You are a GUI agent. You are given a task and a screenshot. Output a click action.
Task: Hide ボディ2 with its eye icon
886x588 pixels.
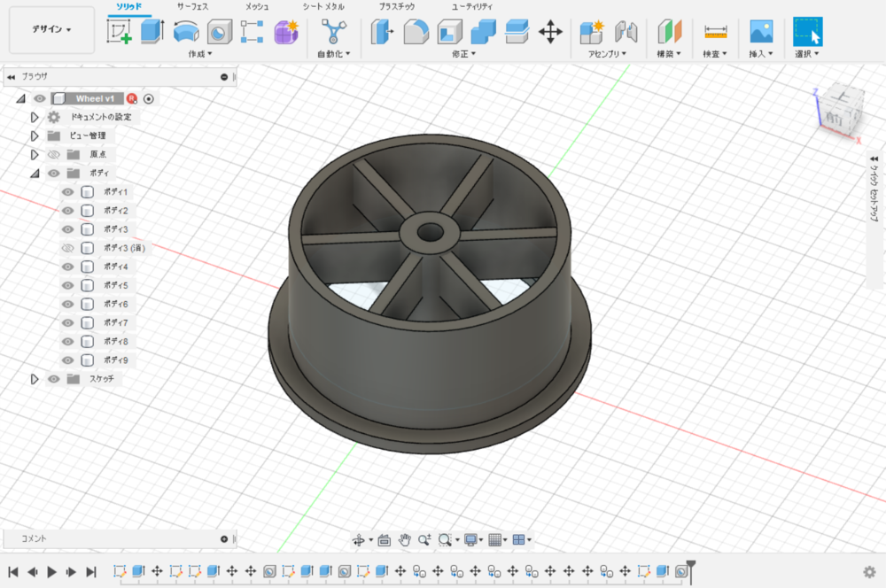point(68,211)
